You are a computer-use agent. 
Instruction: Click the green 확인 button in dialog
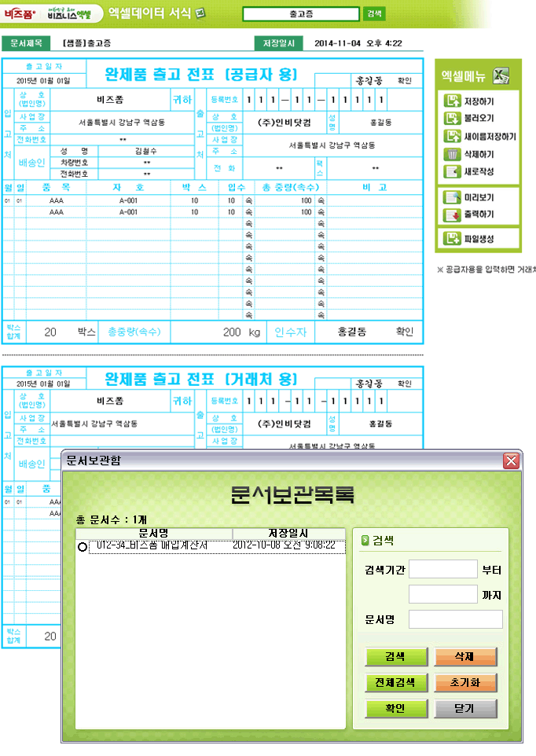point(396,708)
